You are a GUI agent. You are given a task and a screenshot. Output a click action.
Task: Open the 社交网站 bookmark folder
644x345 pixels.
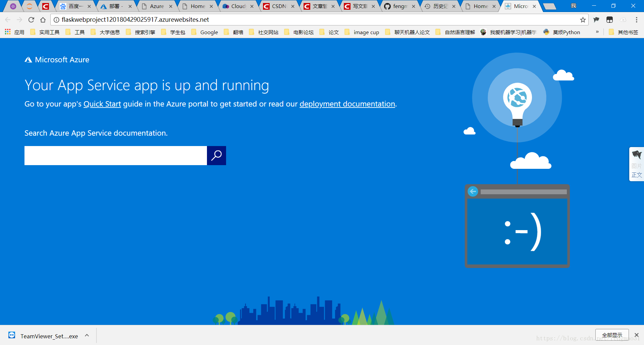point(264,32)
